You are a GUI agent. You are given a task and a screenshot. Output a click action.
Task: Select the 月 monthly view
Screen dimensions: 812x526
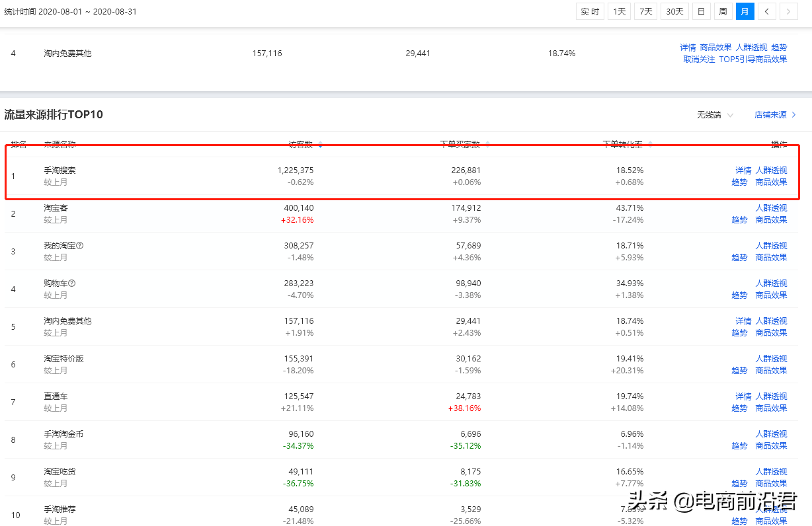point(745,11)
